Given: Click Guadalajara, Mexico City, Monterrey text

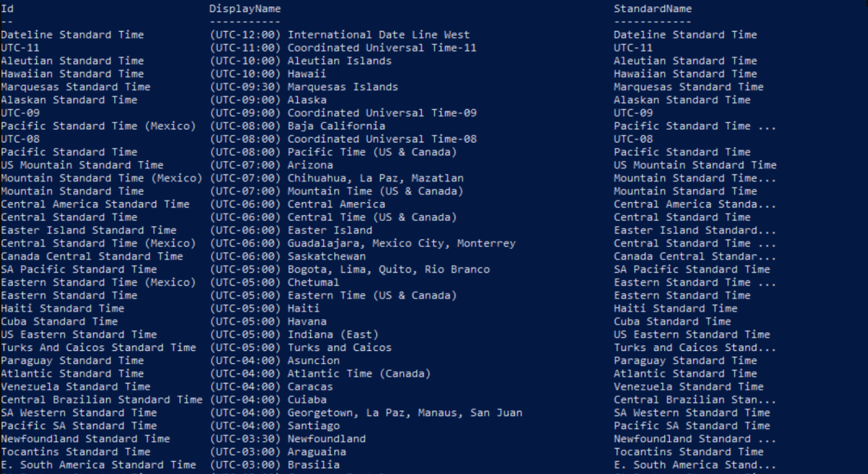Looking at the screenshot, I should 401,243.
